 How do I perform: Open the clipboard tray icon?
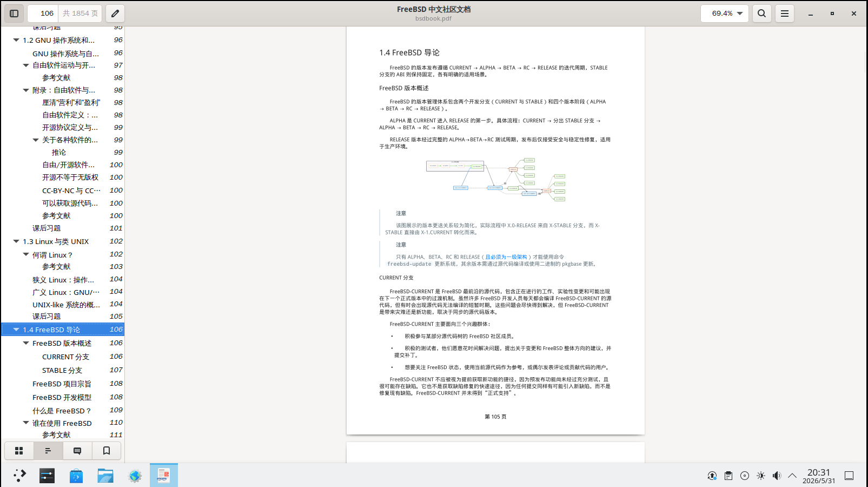[x=728, y=476]
